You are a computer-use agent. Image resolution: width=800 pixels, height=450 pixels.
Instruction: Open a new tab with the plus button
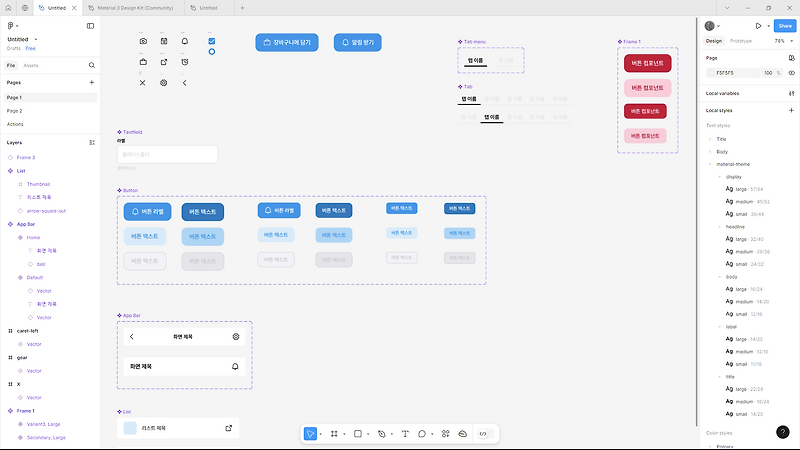242,8
